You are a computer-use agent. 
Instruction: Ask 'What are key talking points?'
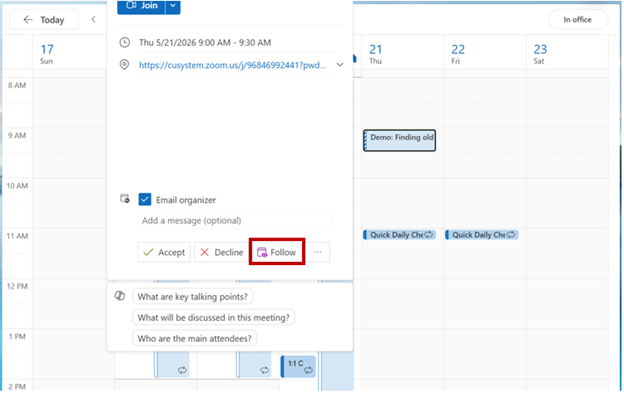pos(193,296)
